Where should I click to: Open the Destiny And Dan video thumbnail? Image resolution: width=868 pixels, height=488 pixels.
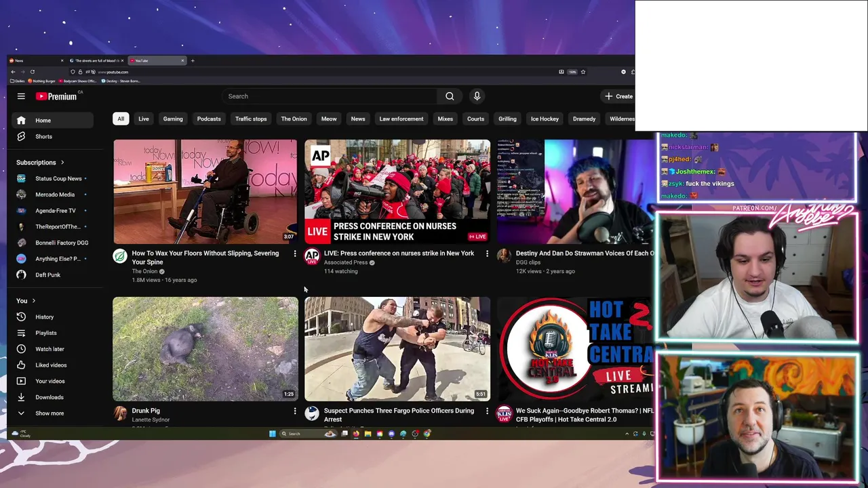point(576,191)
